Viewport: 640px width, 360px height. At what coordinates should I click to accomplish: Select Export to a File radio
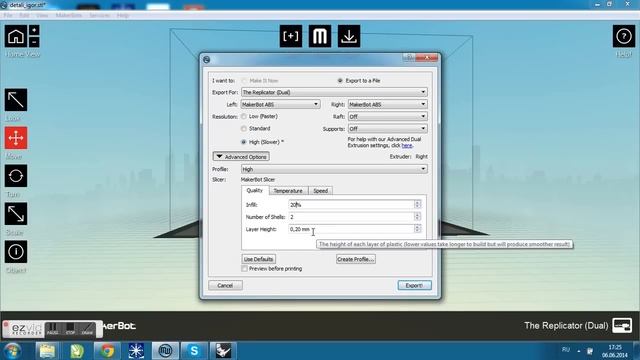pos(340,81)
